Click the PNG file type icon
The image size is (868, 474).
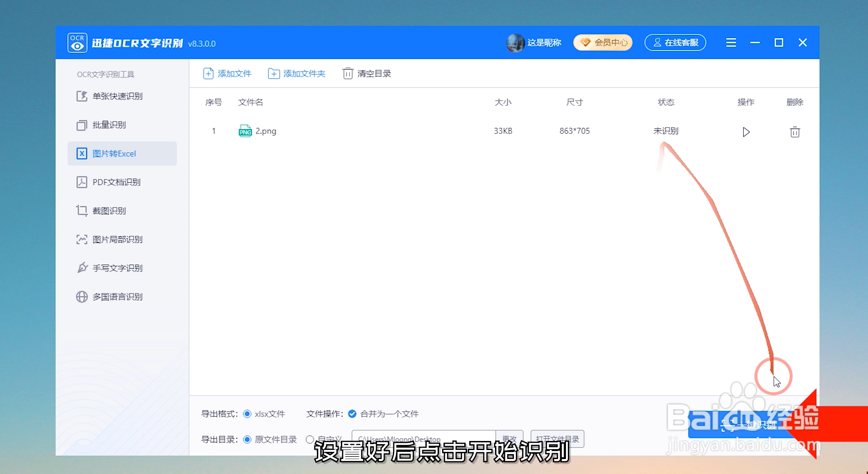pos(245,131)
